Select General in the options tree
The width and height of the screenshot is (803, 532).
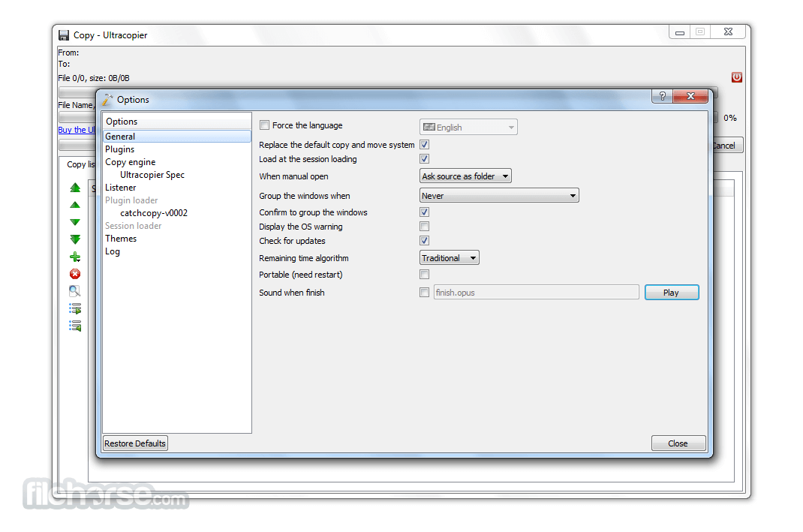[176, 137]
